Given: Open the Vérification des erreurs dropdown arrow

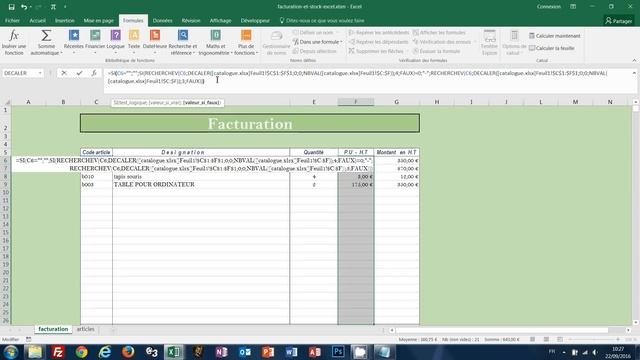Looking at the screenshot, I should [474, 42].
